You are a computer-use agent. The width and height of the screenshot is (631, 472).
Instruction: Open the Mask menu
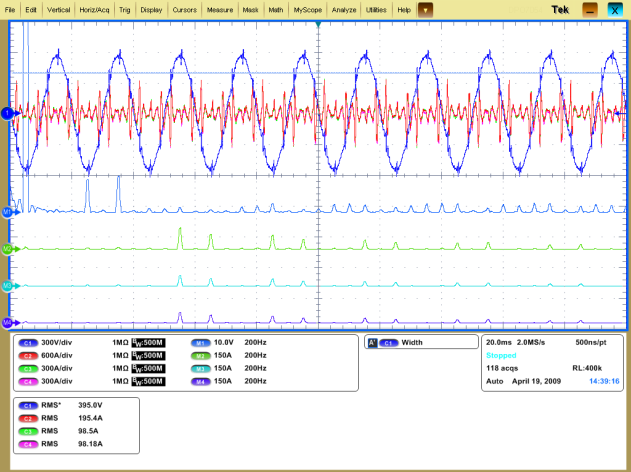250,10
